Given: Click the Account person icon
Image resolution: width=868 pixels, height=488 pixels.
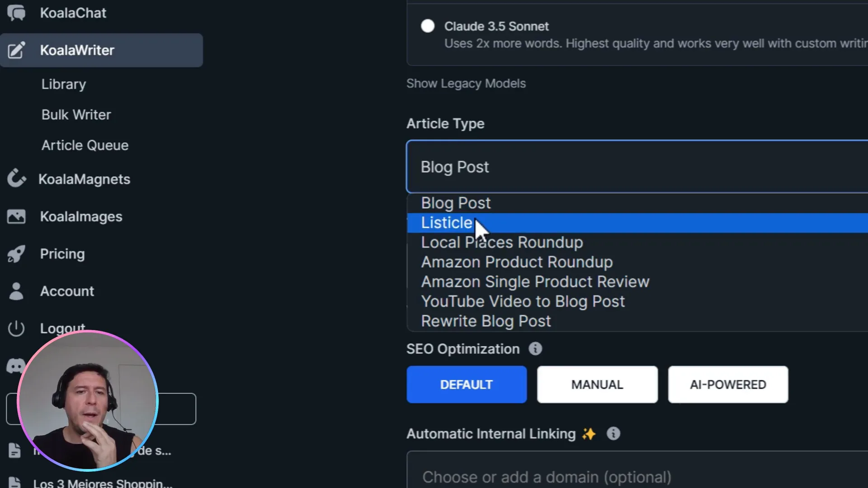Looking at the screenshot, I should [16, 291].
